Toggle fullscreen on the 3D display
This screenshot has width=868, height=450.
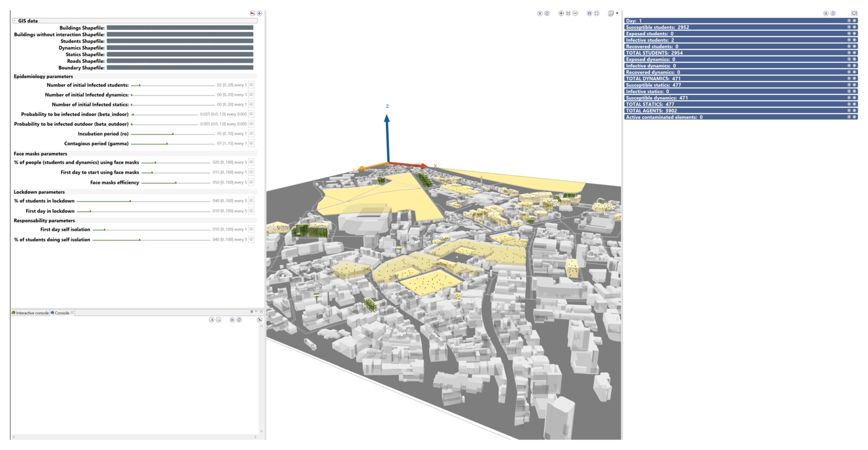pyautogui.click(x=597, y=13)
